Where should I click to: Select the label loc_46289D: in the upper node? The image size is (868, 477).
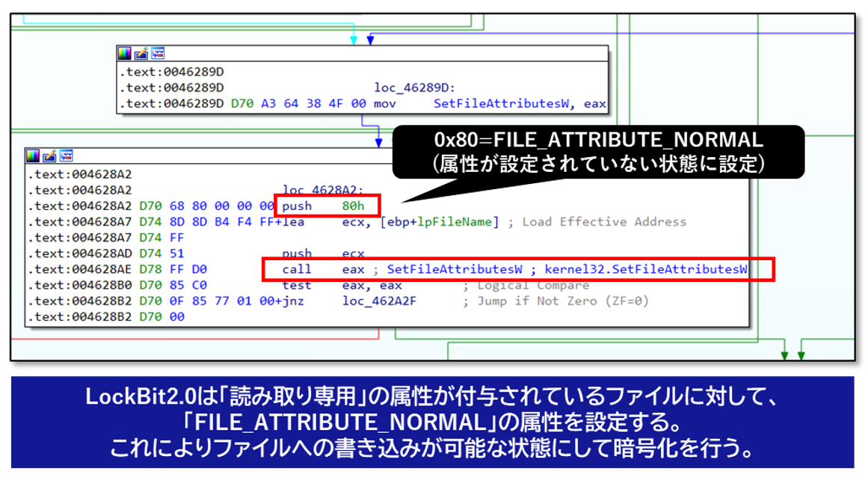(x=415, y=87)
